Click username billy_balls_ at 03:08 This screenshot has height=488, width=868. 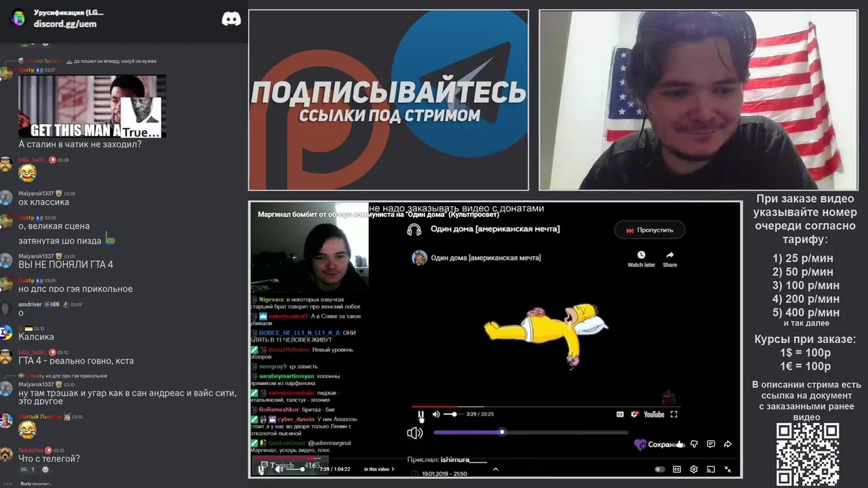coord(33,160)
